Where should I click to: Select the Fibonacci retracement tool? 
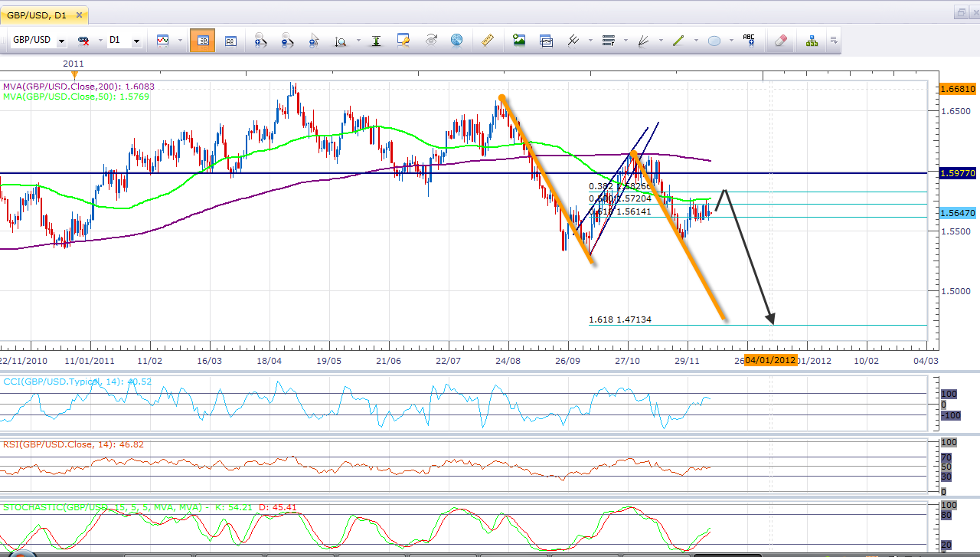click(x=609, y=41)
